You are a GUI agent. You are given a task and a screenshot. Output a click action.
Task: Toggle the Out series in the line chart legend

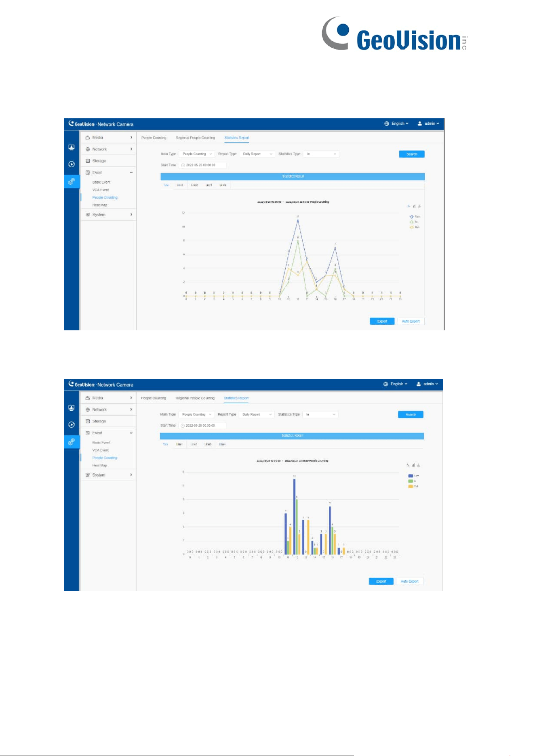415,227
